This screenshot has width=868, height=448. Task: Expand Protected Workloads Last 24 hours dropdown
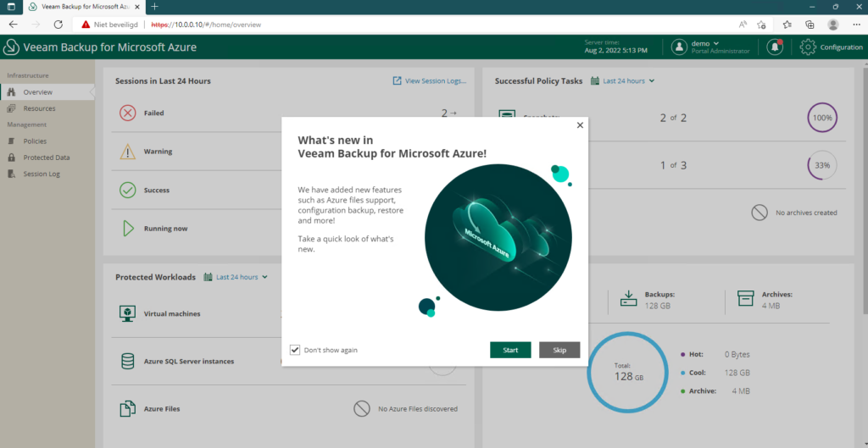tap(242, 277)
